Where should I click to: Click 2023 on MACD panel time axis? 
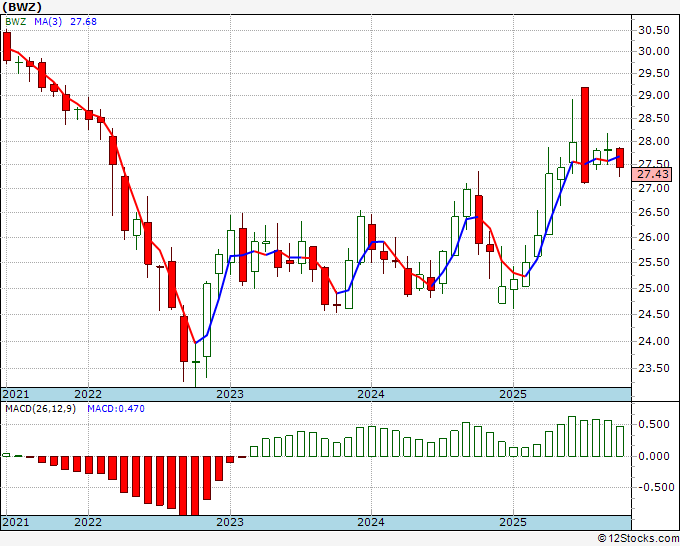pyautogui.click(x=230, y=522)
